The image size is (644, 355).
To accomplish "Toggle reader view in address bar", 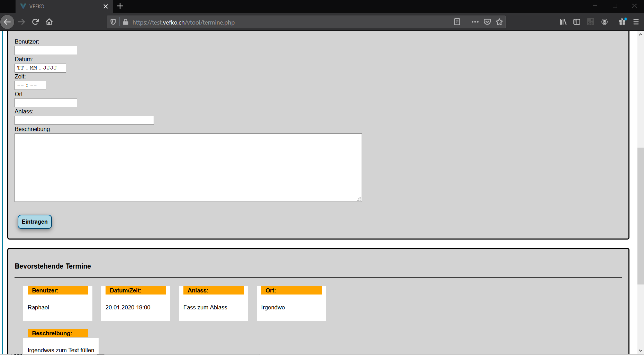I will tap(457, 22).
